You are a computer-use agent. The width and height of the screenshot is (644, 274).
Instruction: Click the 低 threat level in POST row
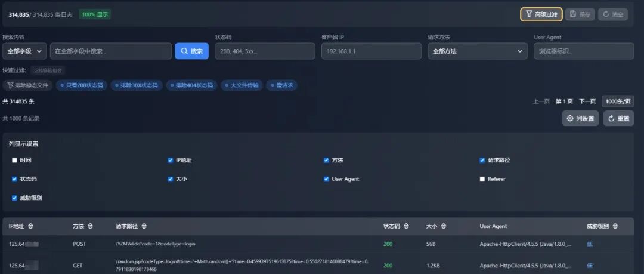tap(590, 244)
